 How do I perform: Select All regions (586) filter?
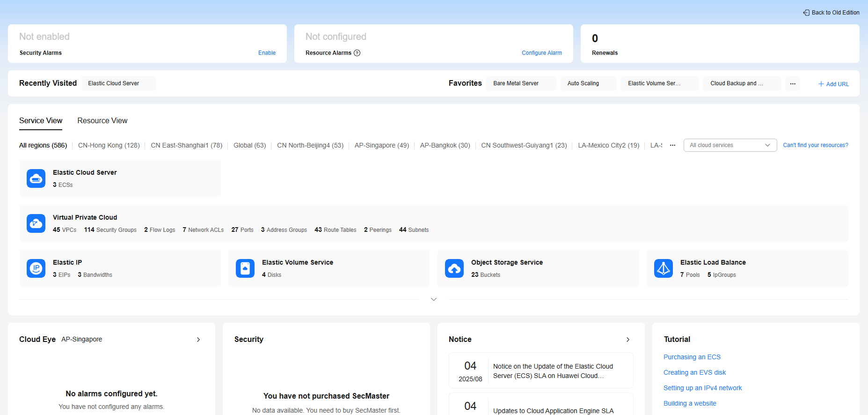tap(43, 145)
